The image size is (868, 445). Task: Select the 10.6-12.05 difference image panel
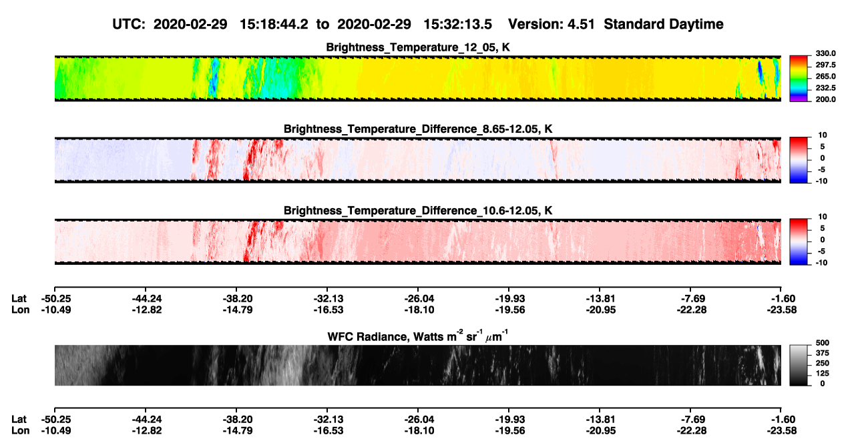417,241
